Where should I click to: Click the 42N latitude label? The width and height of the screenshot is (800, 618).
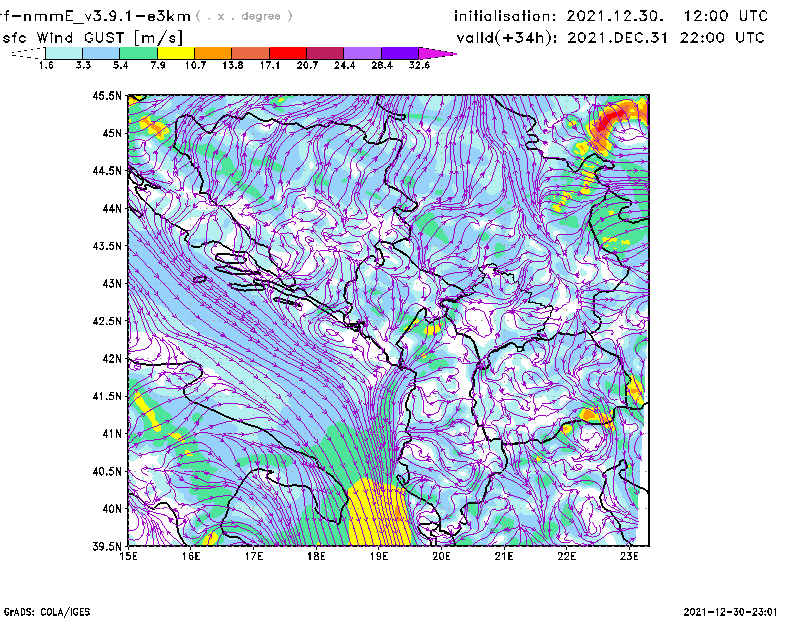(x=112, y=358)
